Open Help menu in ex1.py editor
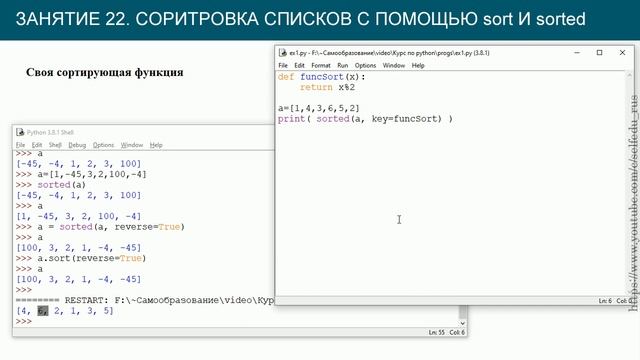This screenshot has width=640, height=360. pos(418,65)
